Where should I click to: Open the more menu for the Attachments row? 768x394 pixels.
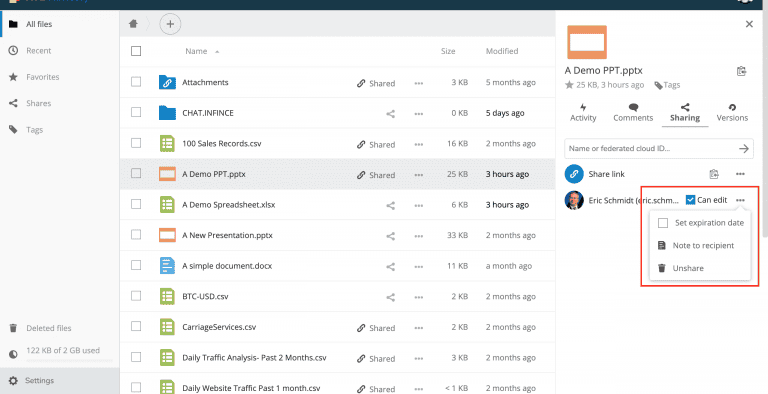click(418, 83)
